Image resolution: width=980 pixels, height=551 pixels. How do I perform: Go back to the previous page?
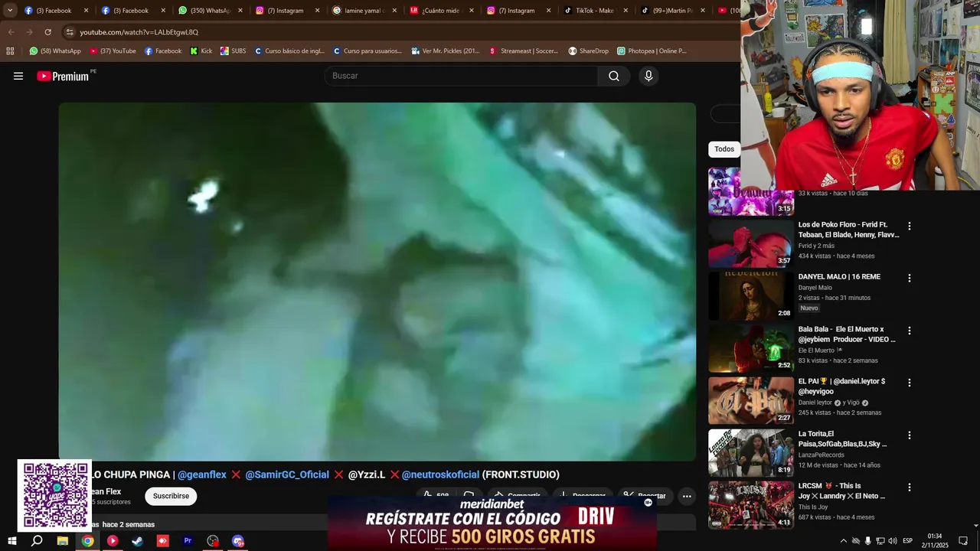[x=11, y=32]
